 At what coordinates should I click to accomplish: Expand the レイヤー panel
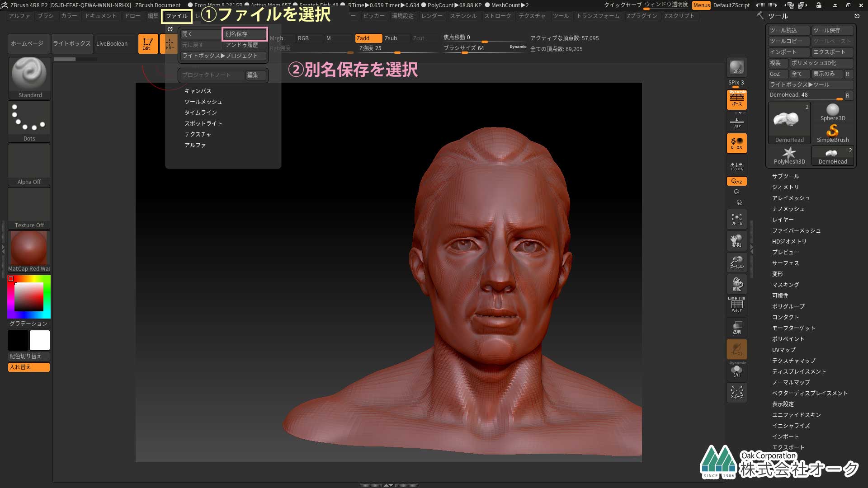[x=782, y=219]
